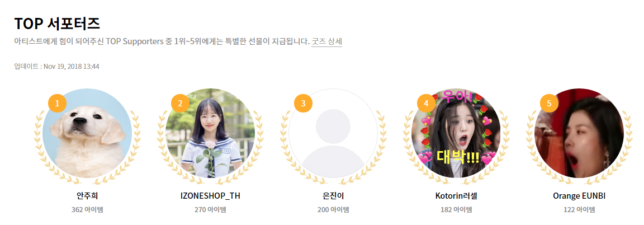This screenshot has height=225, width=644.
Task: Click the rank 1 orange badge
Action: [x=58, y=103]
